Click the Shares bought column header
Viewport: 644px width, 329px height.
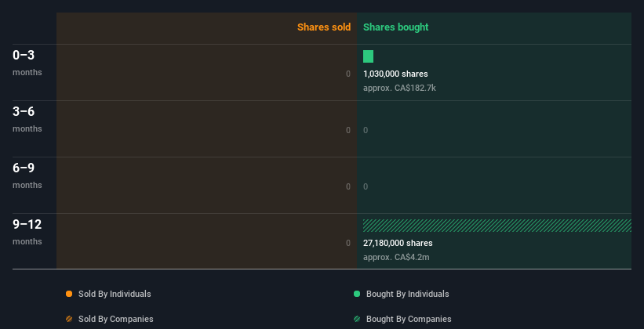point(395,27)
